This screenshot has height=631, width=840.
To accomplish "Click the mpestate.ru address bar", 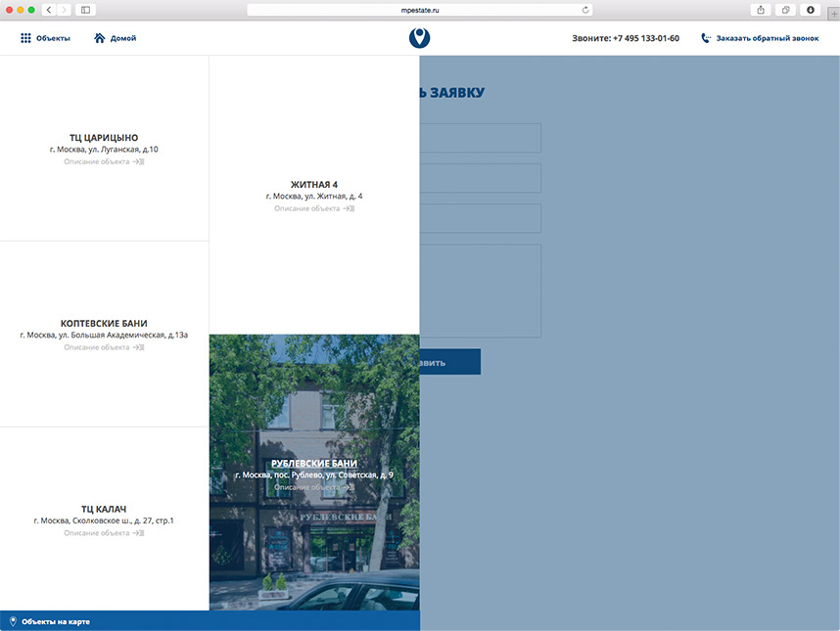I will coord(419,10).
